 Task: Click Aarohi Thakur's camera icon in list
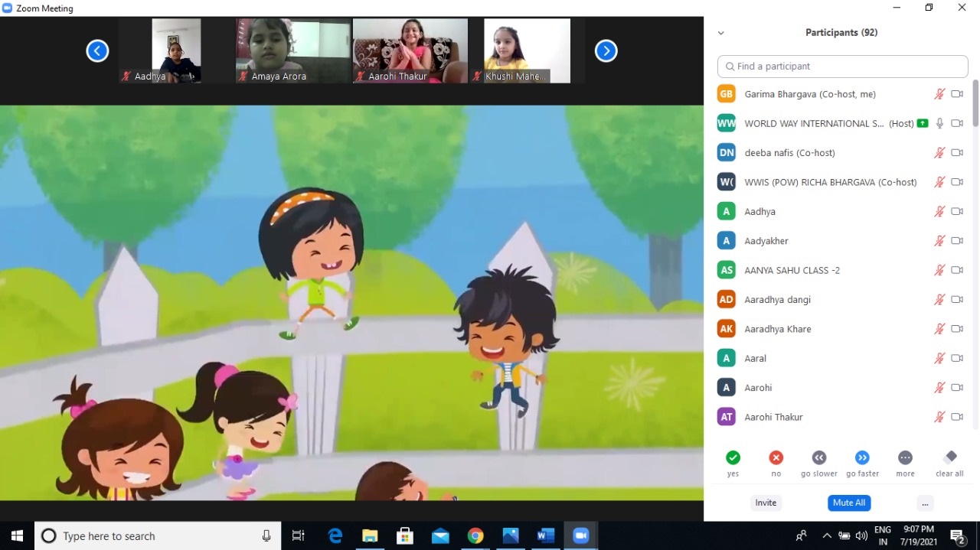pos(957,417)
